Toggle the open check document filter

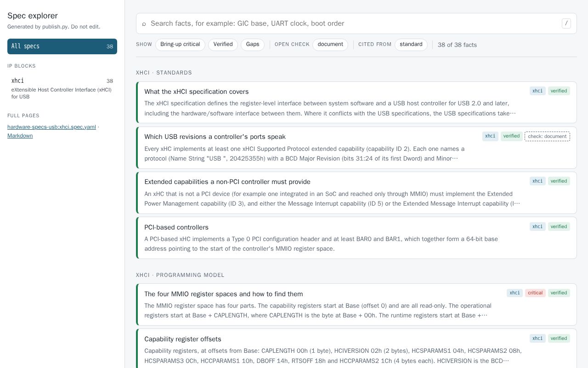point(330,45)
